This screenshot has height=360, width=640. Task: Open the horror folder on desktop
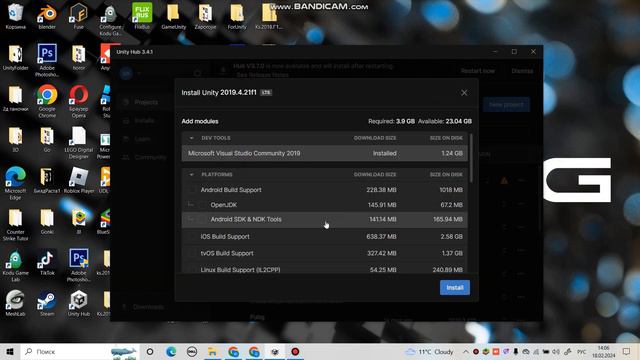[78, 57]
